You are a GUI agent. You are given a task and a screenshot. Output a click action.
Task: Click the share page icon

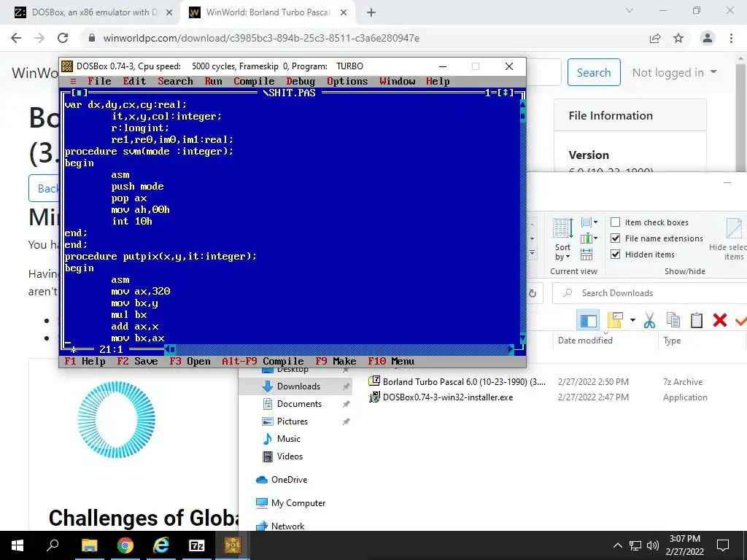point(655,38)
